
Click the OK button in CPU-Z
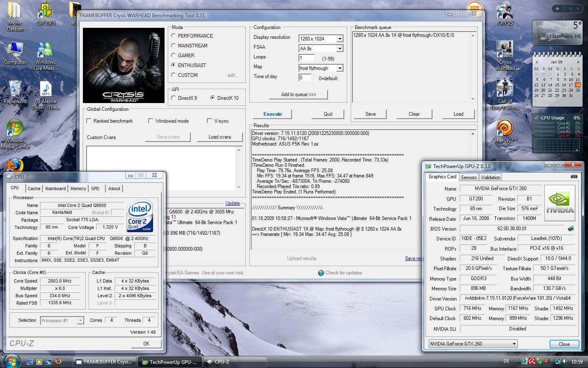point(146,344)
